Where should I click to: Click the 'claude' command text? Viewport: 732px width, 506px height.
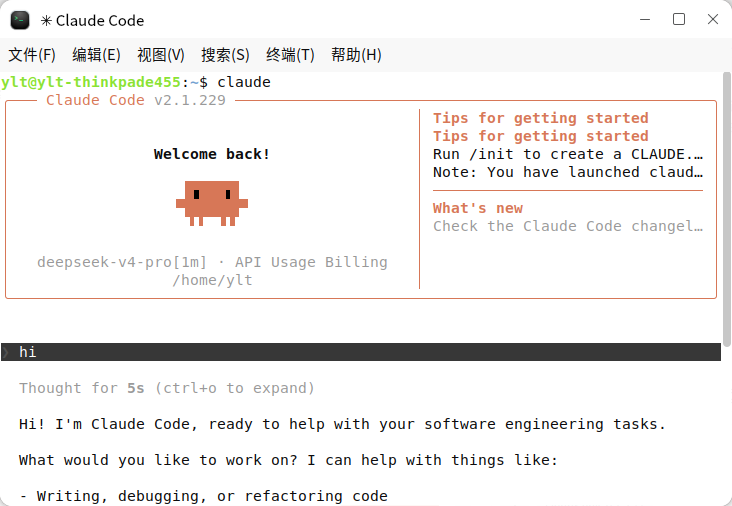click(x=244, y=82)
